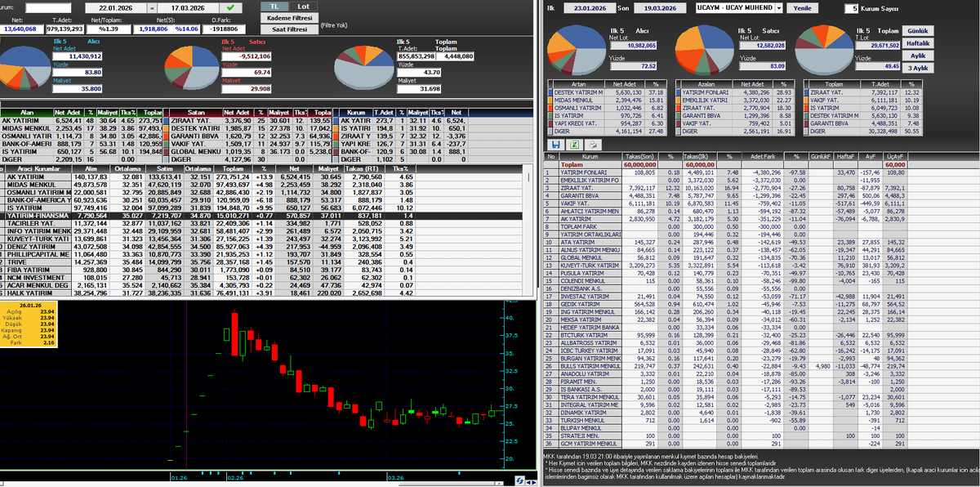Click the Artan column header
The height and width of the screenshot is (487, 980).
tap(577, 83)
